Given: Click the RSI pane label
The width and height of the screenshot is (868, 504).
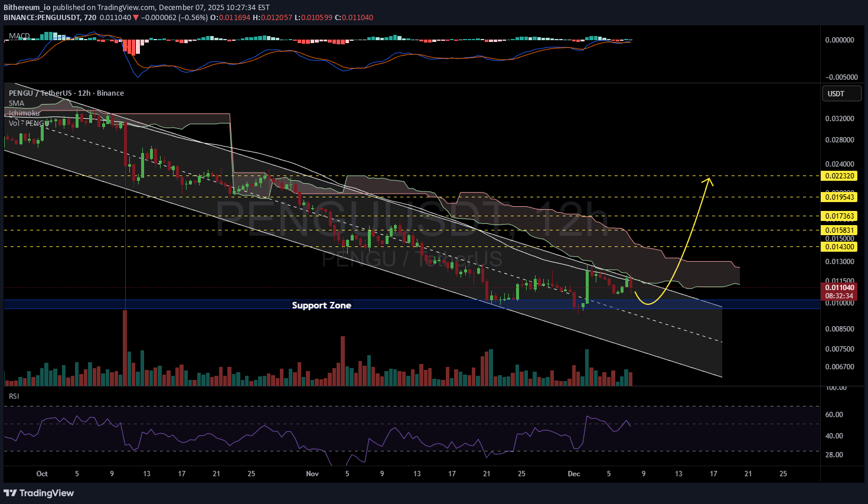Looking at the screenshot, I should 14,396.
